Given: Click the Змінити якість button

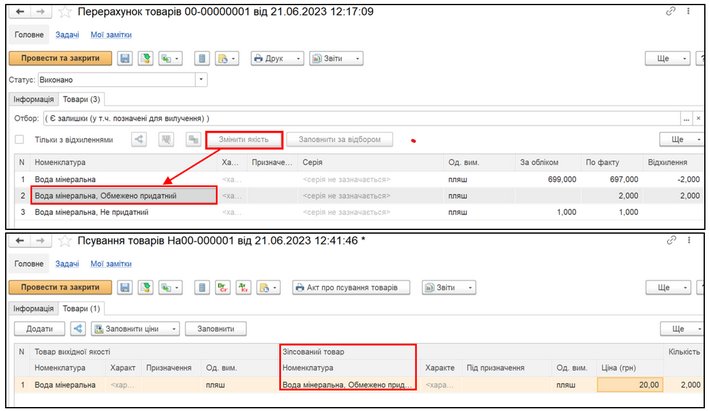Looking at the screenshot, I should click(244, 140).
